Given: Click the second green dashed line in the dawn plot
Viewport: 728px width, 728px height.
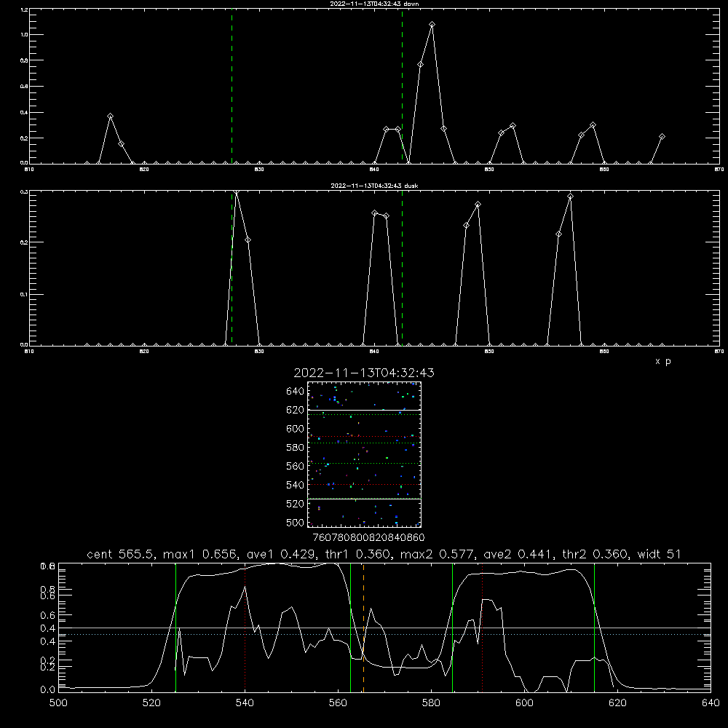Looking at the screenshot, I should tap(402, 86).
